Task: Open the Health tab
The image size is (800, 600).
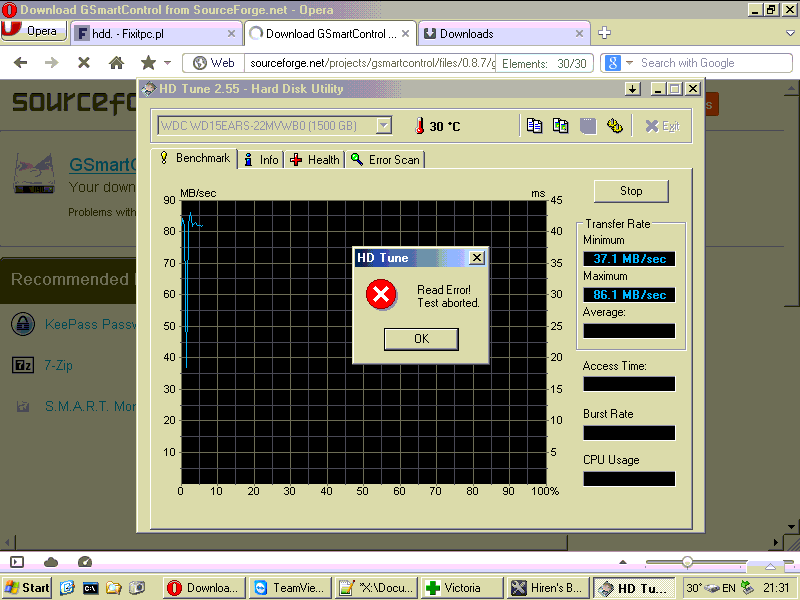Action: (315, 160)
